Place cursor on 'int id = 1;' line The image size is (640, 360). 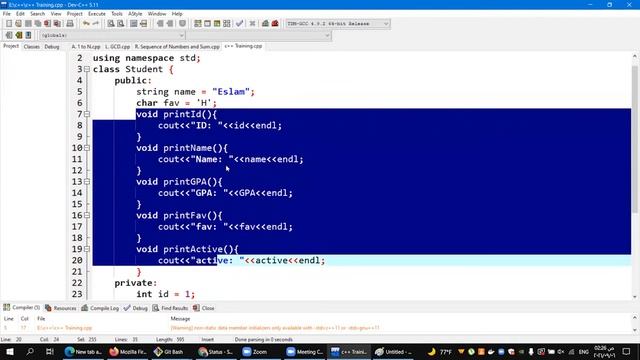coord(166,294)
